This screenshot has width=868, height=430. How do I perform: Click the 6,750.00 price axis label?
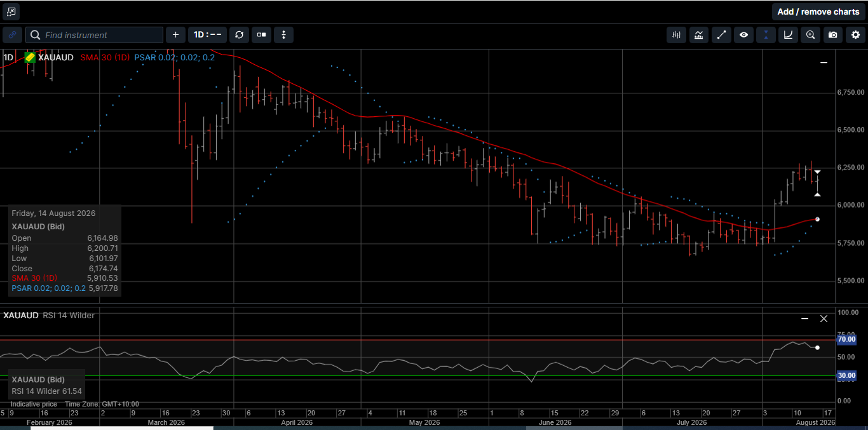(x=851, y=92)
